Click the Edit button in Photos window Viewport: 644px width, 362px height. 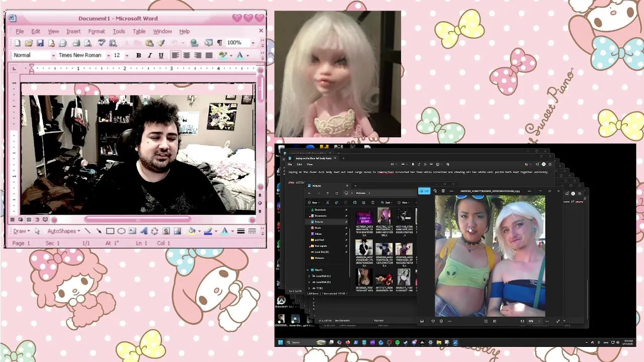pos(424,191)
